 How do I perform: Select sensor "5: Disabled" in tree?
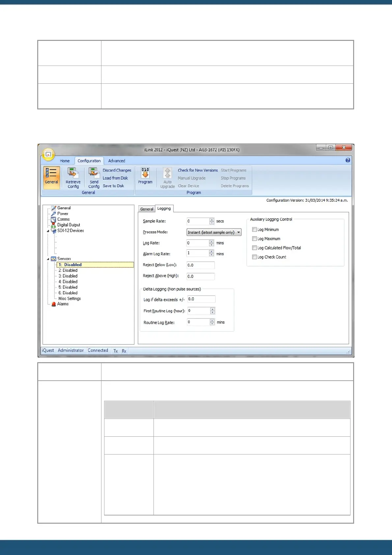68,287
